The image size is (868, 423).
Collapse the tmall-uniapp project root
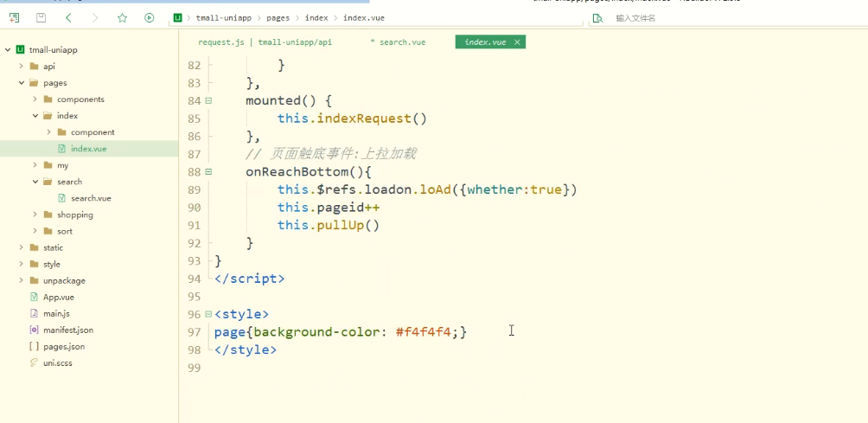point(8,50)
